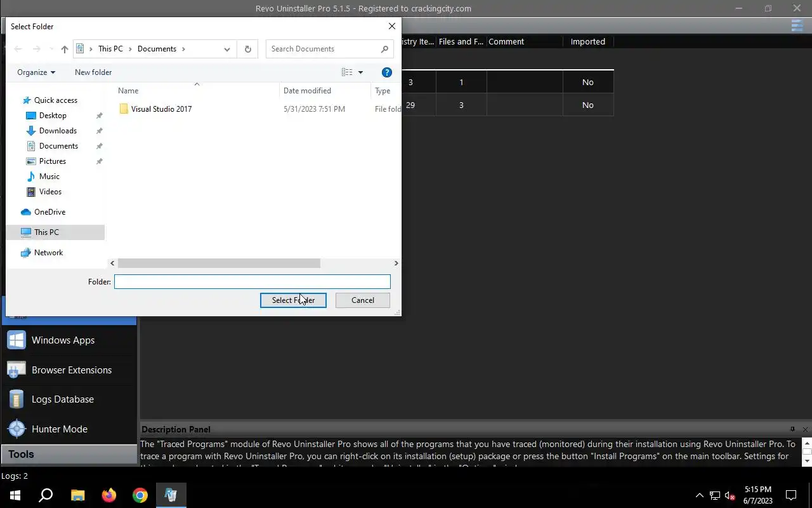Refresh the Documents folder view

247,49
